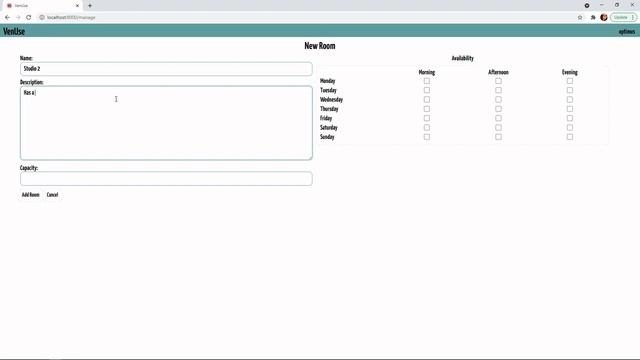Check Monday Evening availability
This screenshot has width=640, height=360.
(570, 81)
